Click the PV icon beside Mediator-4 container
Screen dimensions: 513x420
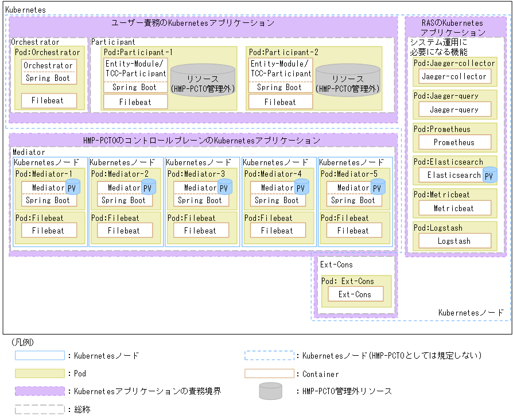(x=301, y=187)
